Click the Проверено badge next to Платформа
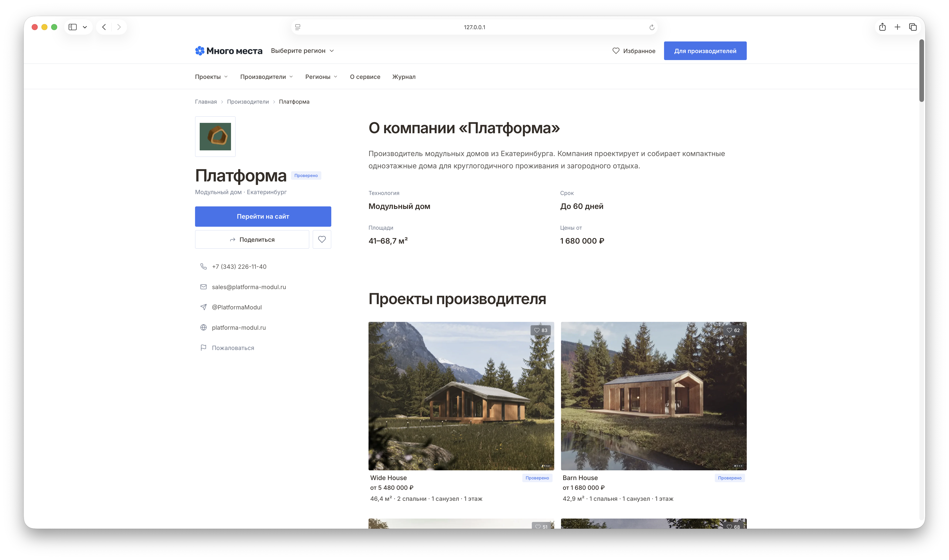The width and height of the screenshot is (949, 560). (x=306, y=176)
